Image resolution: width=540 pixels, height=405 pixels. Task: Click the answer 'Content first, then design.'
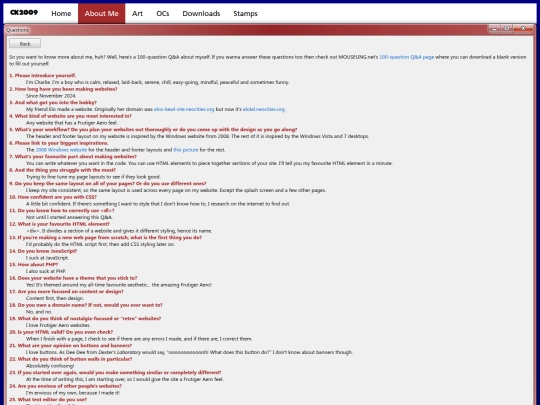click(55, 298)
